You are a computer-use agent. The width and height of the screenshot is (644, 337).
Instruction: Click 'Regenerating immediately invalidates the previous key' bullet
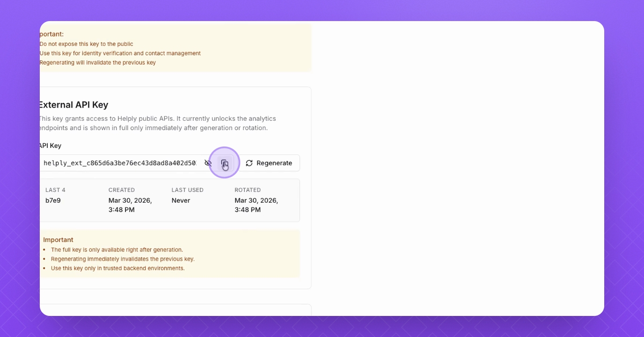tap(123, 259)
